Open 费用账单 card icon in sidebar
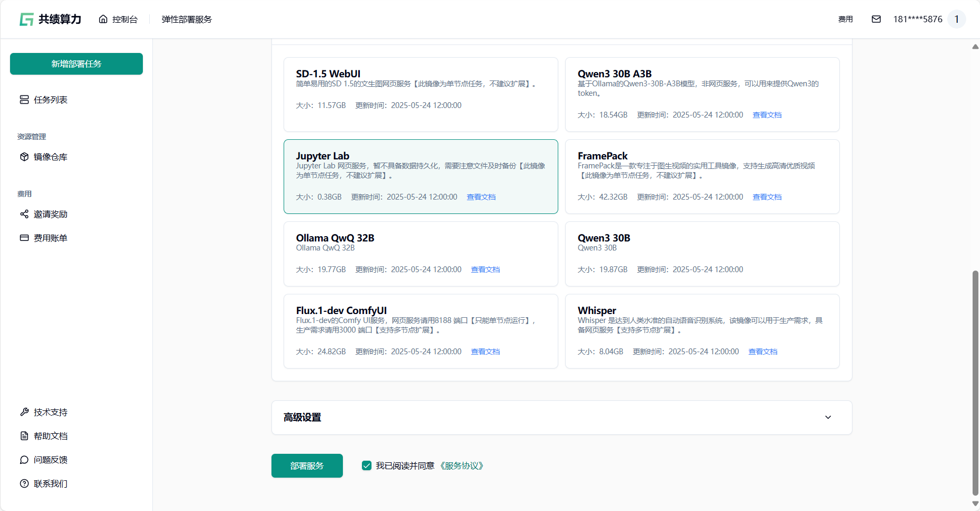The width and height of the screenshot is (980, 511). [24, 238]
